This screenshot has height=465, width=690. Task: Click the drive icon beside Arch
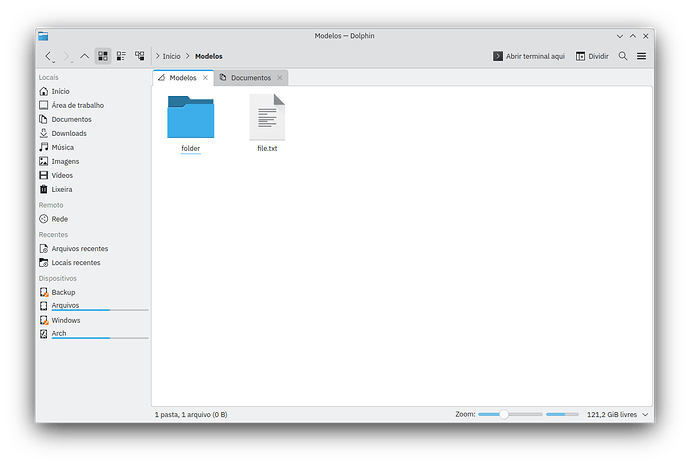point(44,334)
